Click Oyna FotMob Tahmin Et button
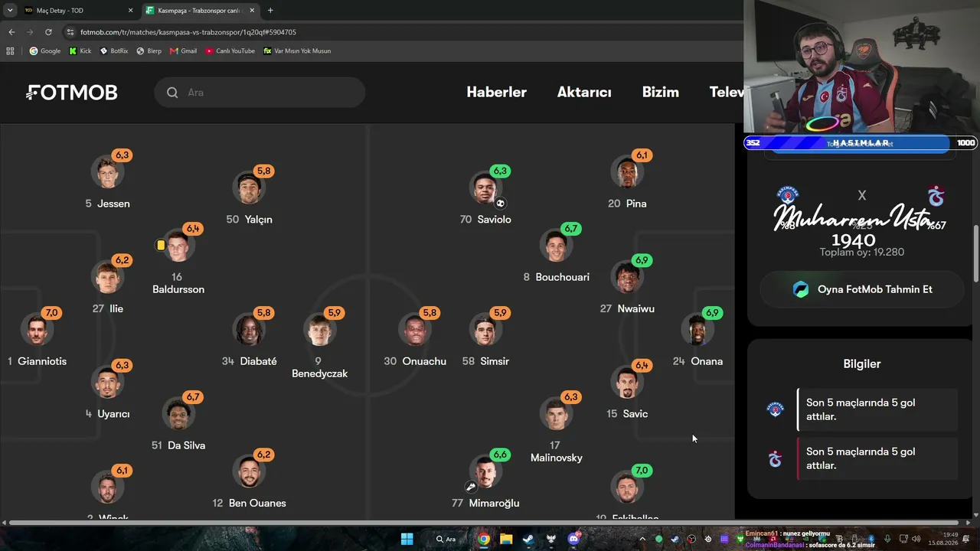 click(x=862, y=289)
